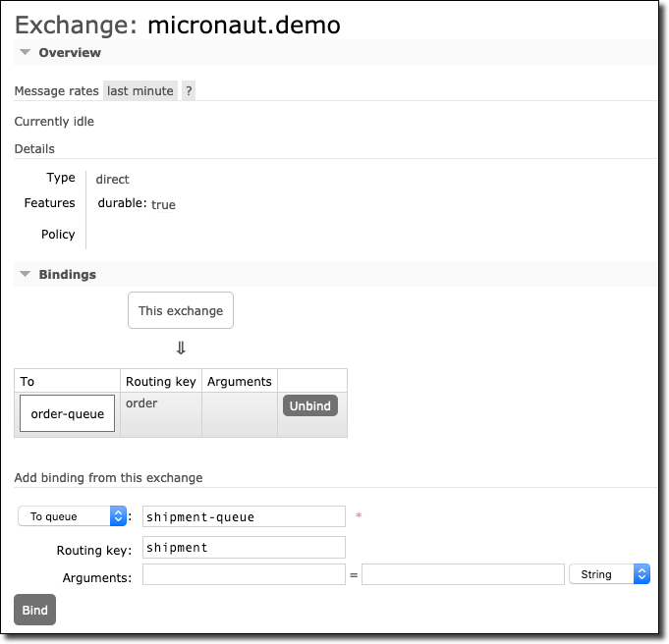Viewport: 669px width, 644px height.
Task: Click the Arguments key input field
Action: tap(244, 574)
